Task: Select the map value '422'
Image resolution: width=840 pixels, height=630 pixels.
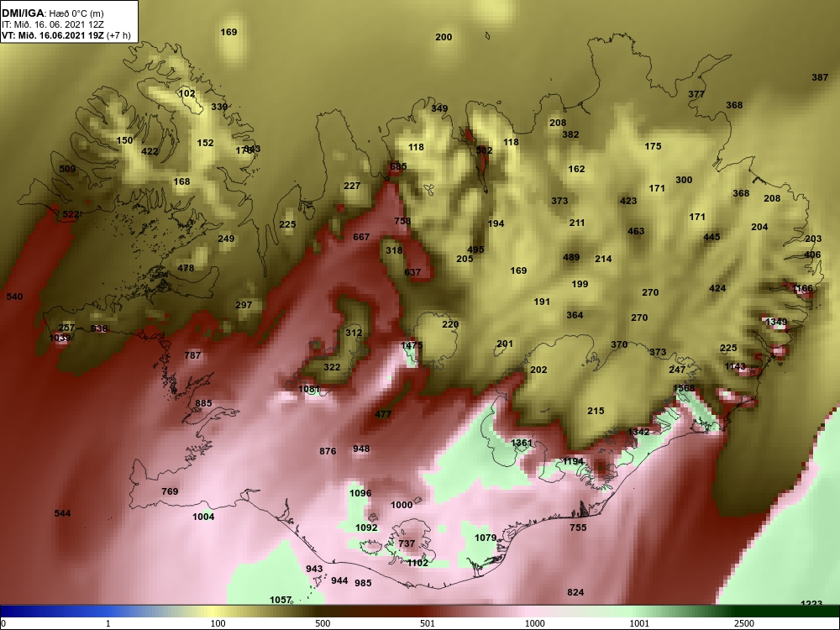Action: (x=150, y=151)
